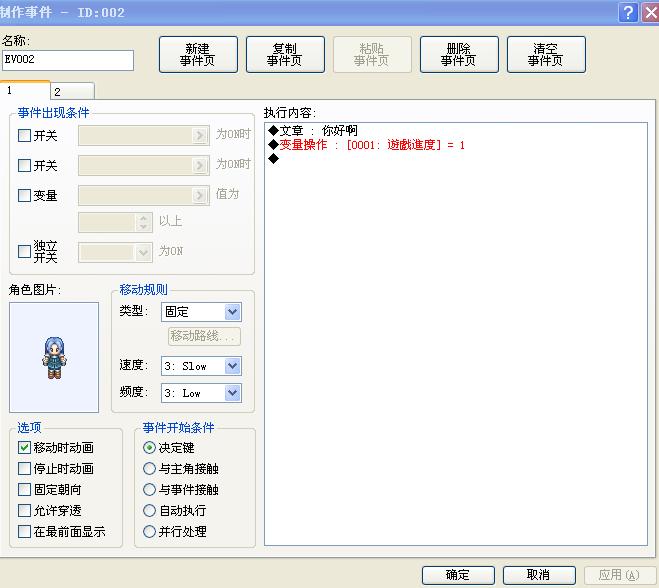Uncheck 移动时动画 option
659x588 pixels.
[x=24, y=448]
